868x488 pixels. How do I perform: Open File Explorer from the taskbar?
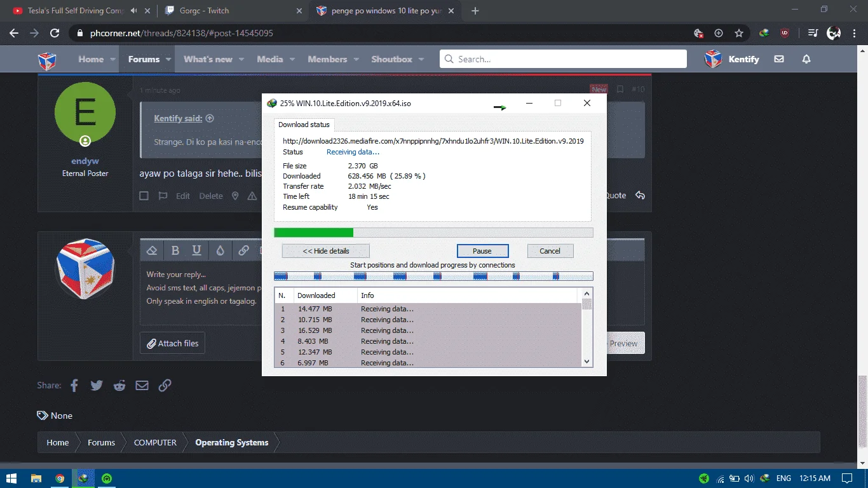click(36, 478)
